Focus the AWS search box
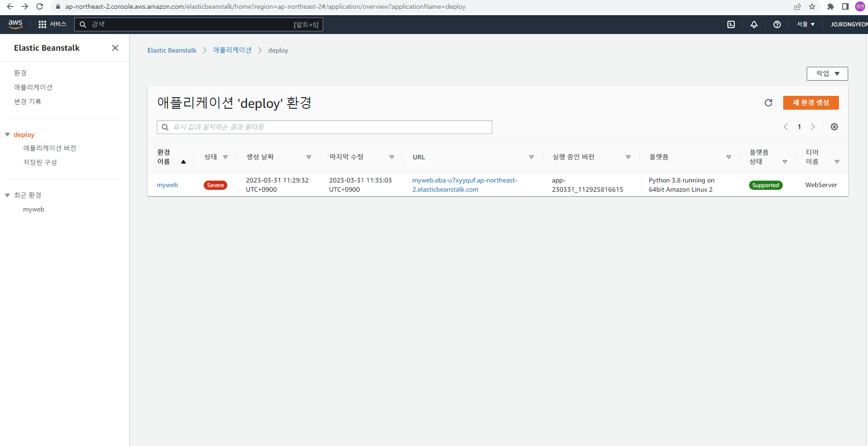Screen dimensions: 868x446 click(199, 24)
